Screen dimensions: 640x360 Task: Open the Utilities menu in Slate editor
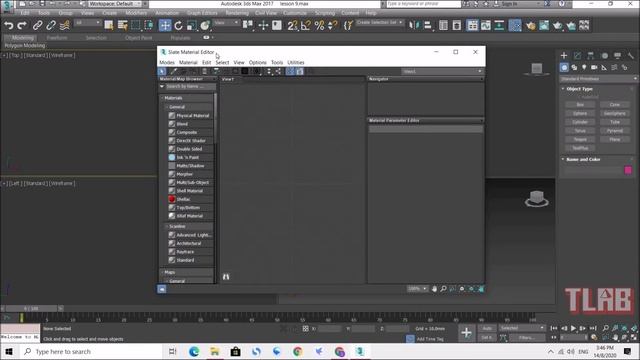pyautogui.click(x=296, y=62)
